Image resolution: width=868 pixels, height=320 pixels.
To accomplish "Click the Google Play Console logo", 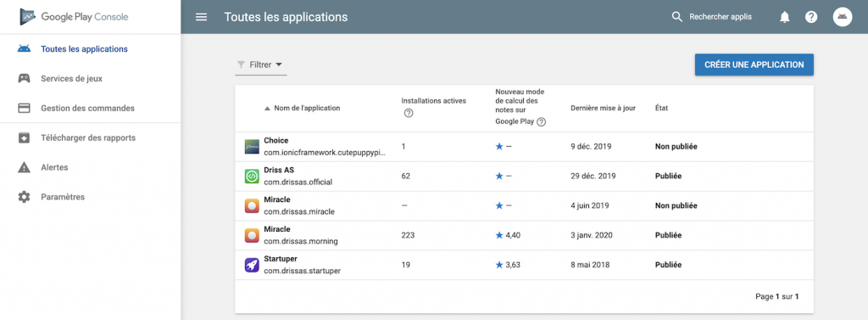I will pos(74,17).
